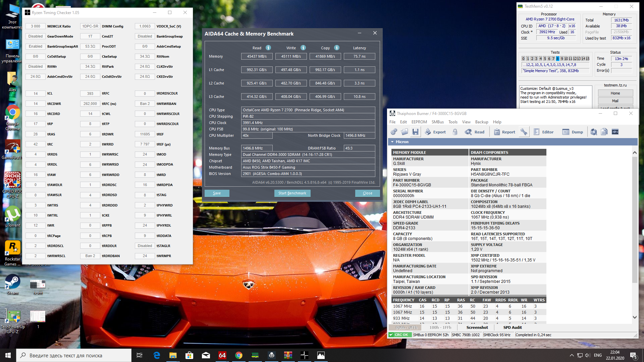Click the copy documents icon in Thaiphoon toolbar
This screenshot has height=362, width=644.
click(604, 132)
